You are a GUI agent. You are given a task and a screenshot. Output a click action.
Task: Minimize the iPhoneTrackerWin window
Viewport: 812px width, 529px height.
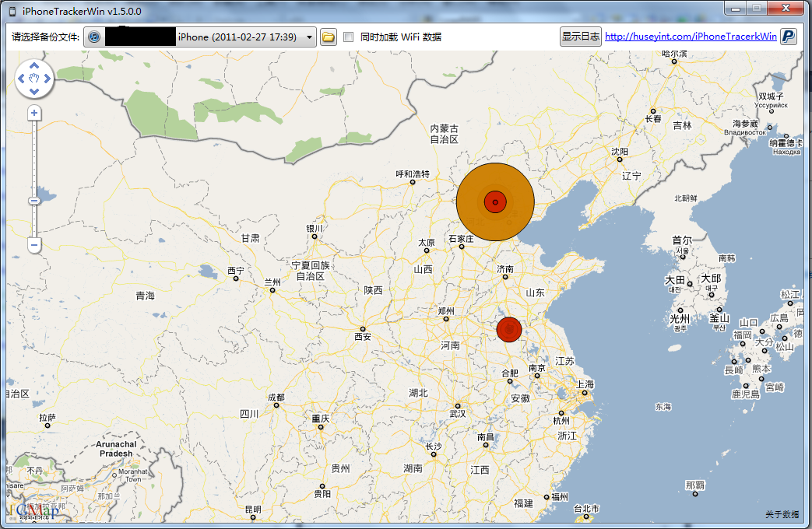735,9
